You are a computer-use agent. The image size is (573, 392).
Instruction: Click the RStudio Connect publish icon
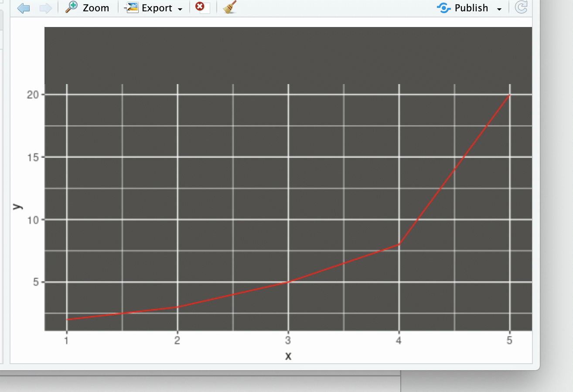(443, 7)
